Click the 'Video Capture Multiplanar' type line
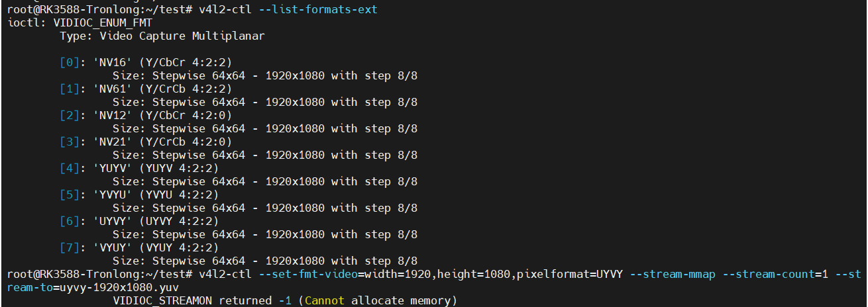 pyautogui.click(x=162, y=36)
